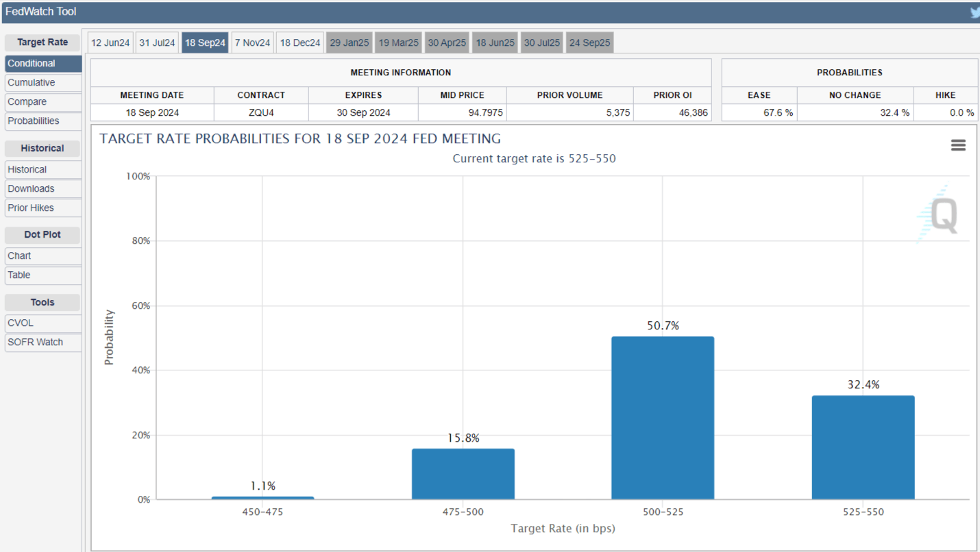This screenshot has height=552, width=980.
Task: Open the Downloads section
Action: (31, 188)
